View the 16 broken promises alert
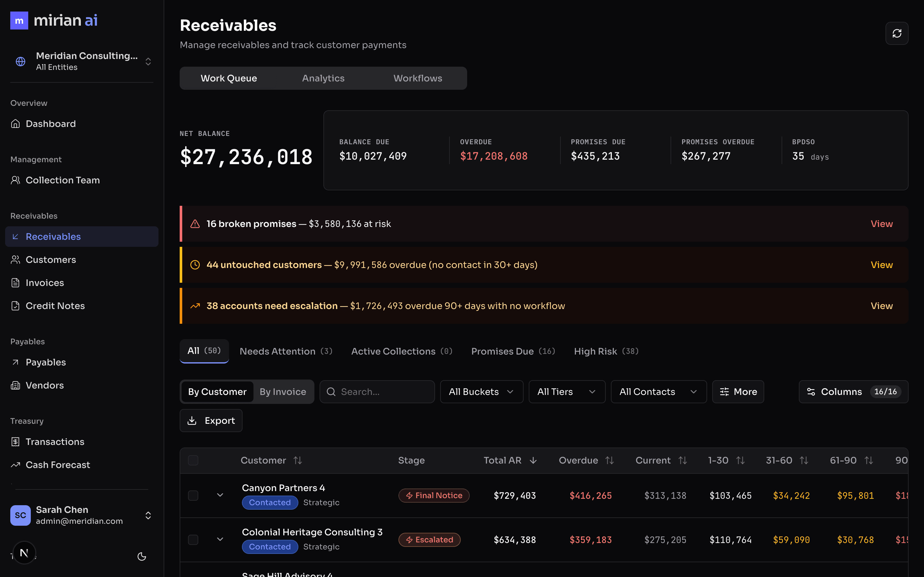Screen dimensions: 924x577 coord(881,224)
